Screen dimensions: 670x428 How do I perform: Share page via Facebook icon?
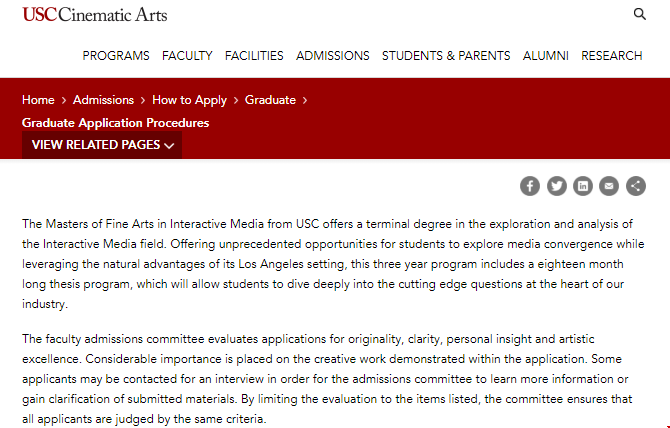pos(530,186)
